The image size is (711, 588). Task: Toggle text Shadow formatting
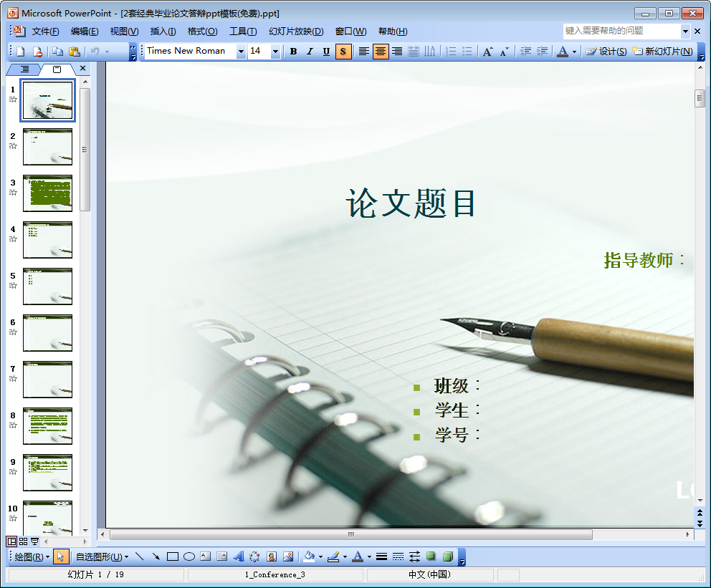click(343, 51)
